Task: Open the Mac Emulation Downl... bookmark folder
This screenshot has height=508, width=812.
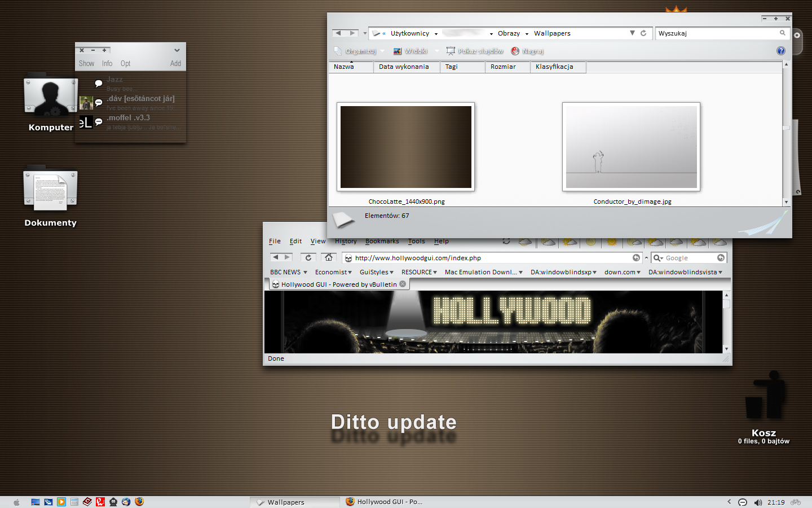Action: point(484,272)
